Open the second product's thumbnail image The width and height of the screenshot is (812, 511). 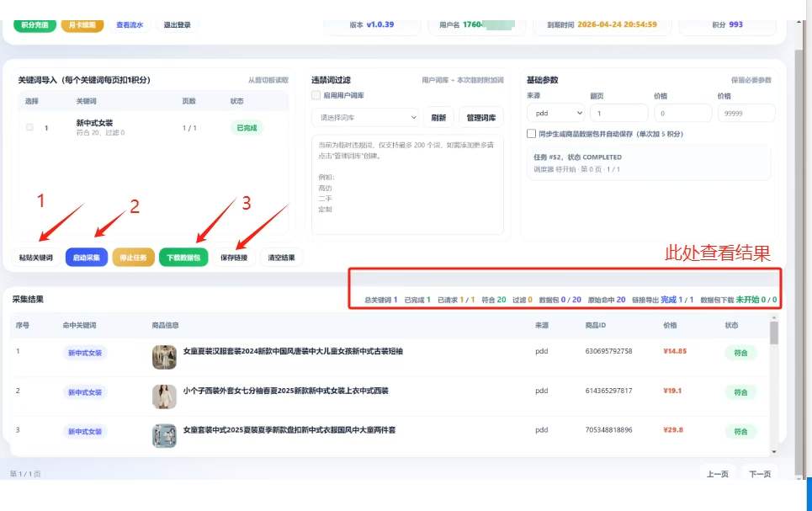(x=164, y=397)
